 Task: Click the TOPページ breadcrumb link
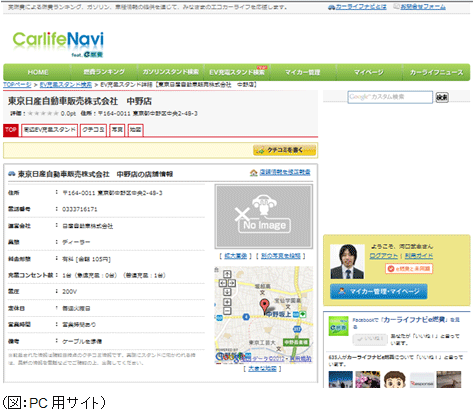coord(17,85)
